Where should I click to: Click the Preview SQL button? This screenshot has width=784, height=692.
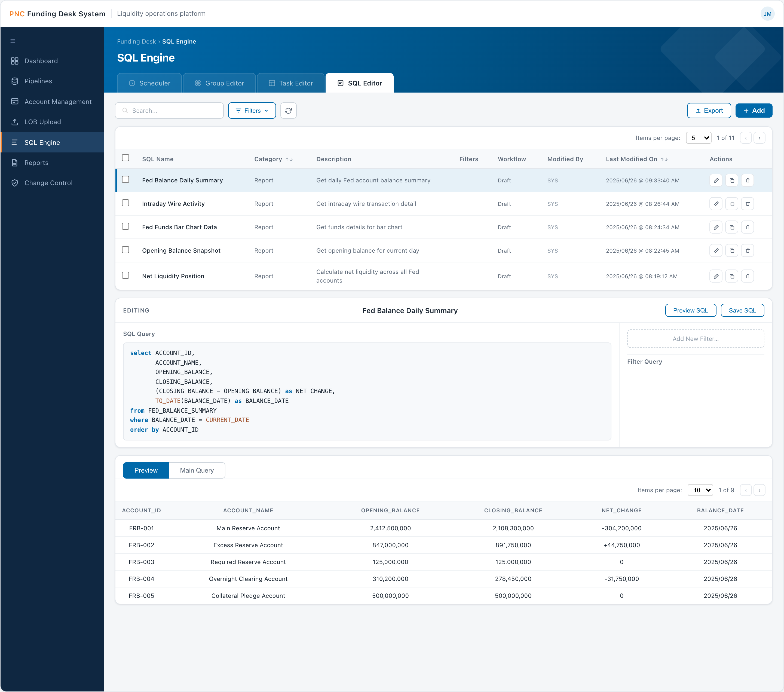pyautogui.click(x=690, y=310)
